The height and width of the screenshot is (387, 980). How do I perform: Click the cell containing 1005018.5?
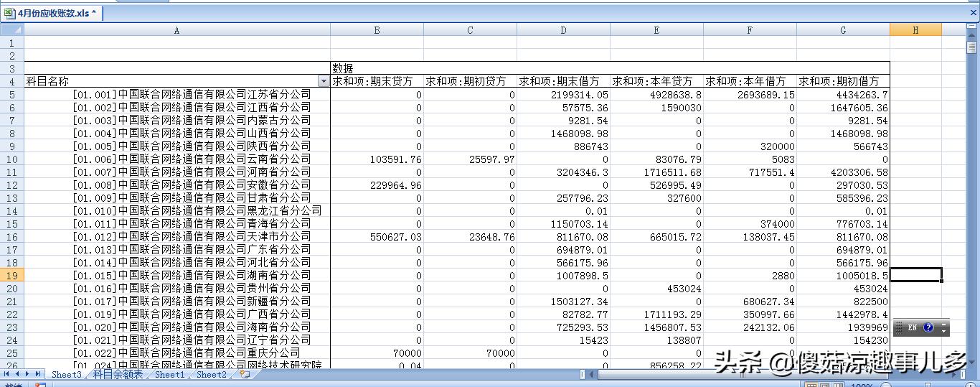[843, 275]
